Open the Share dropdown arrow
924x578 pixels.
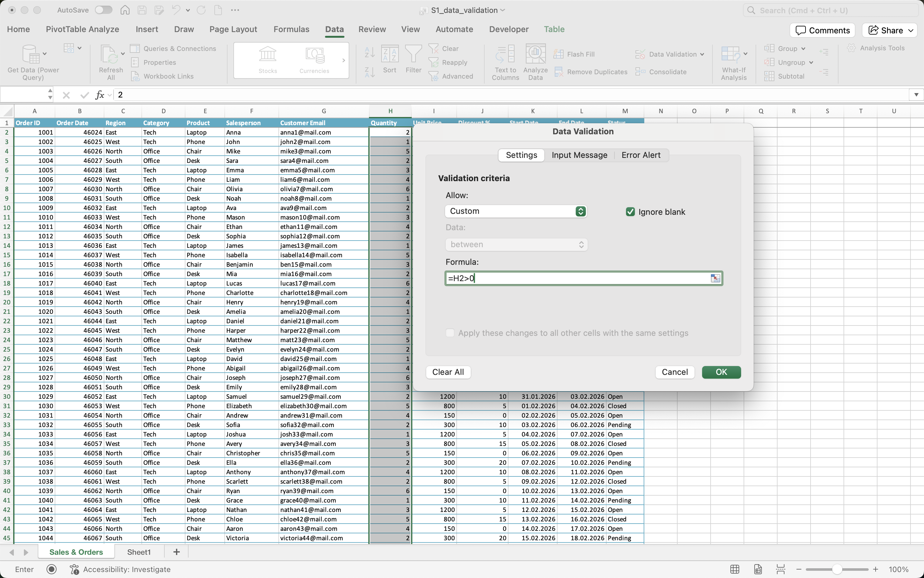[x=911, y=31]
